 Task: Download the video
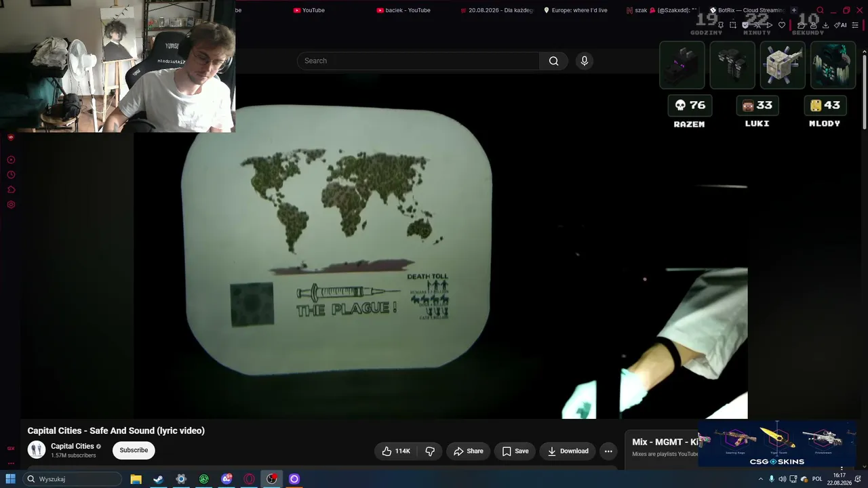568,451
